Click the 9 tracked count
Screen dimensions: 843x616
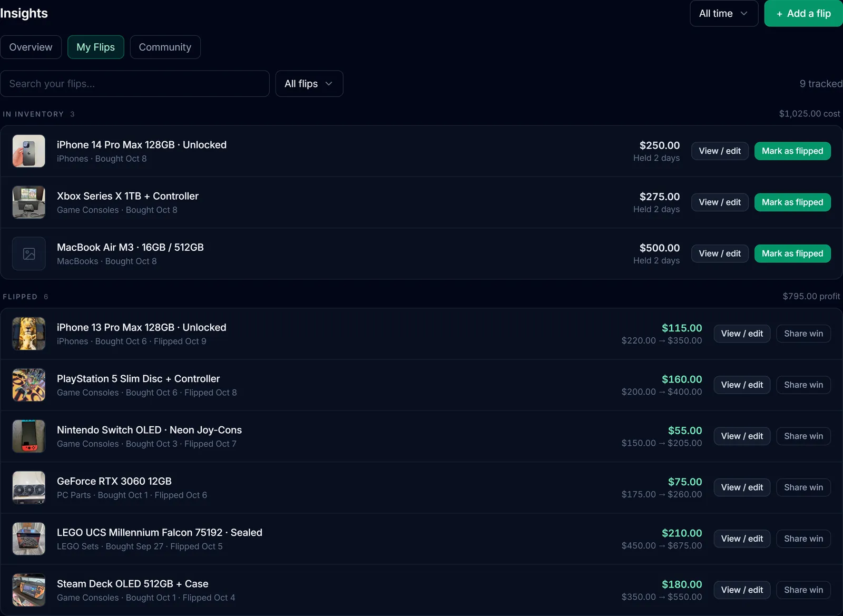(821, 84)
